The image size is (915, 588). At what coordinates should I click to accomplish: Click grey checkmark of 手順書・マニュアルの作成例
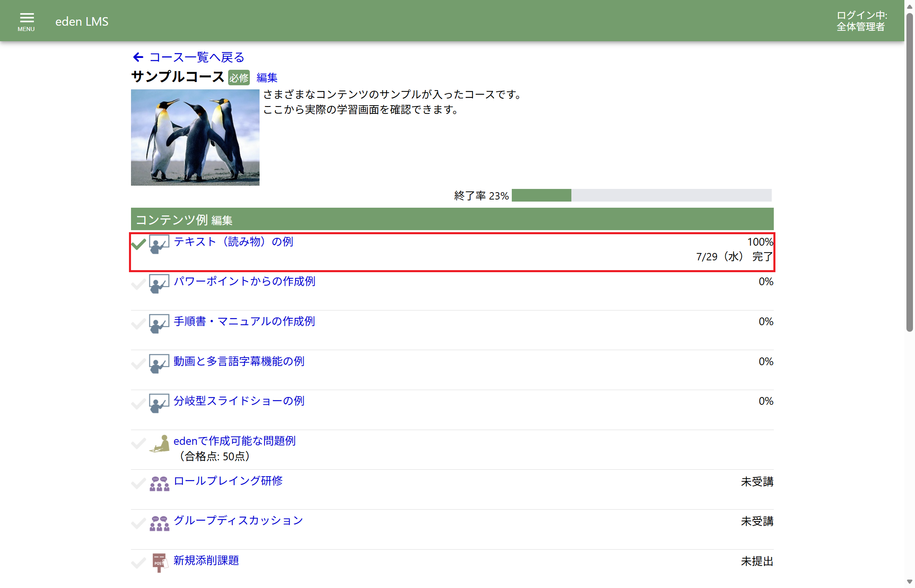tap(139, 324)
